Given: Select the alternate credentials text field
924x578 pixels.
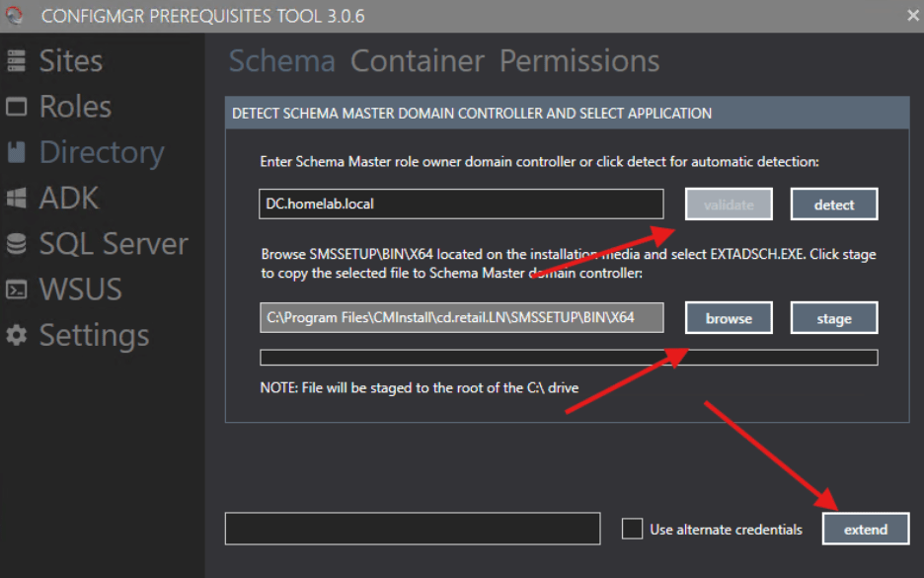Looking at the screenshot, I should click(414, 529).
